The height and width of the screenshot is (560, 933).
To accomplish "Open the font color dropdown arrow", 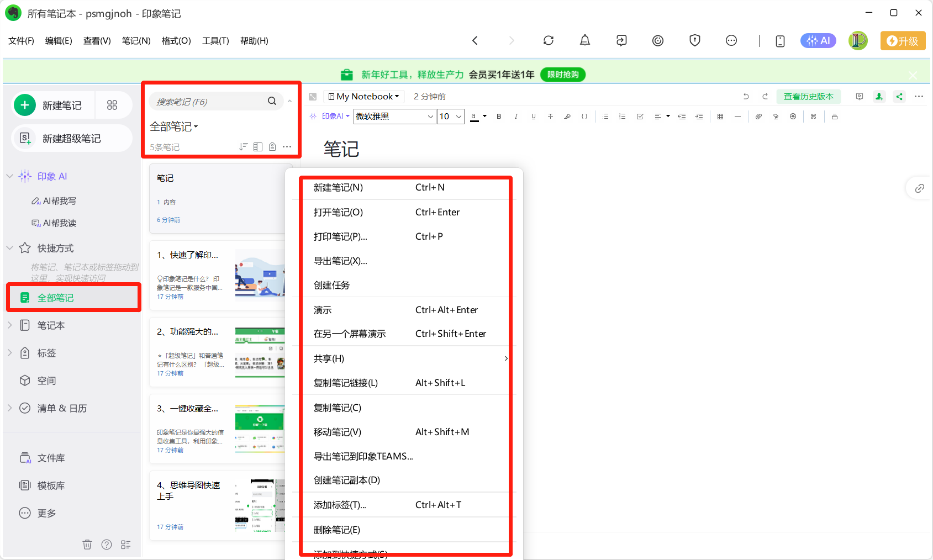I will pos(484,117).
